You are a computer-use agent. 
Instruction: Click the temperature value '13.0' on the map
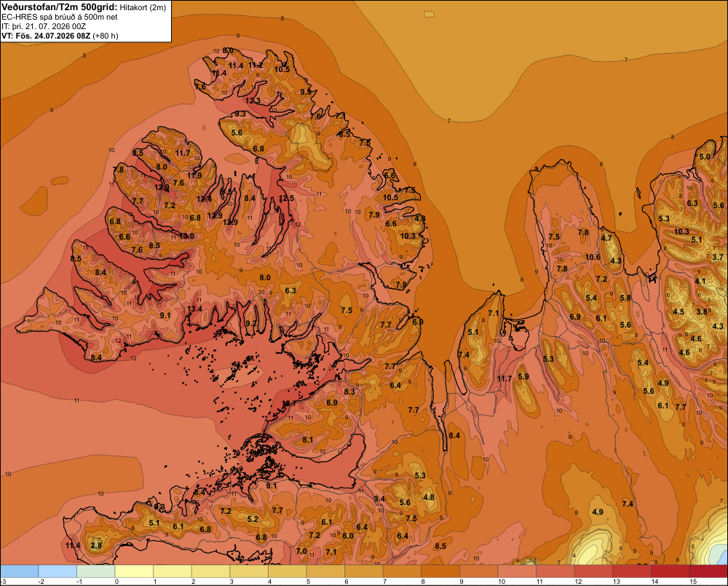[186, 236]
